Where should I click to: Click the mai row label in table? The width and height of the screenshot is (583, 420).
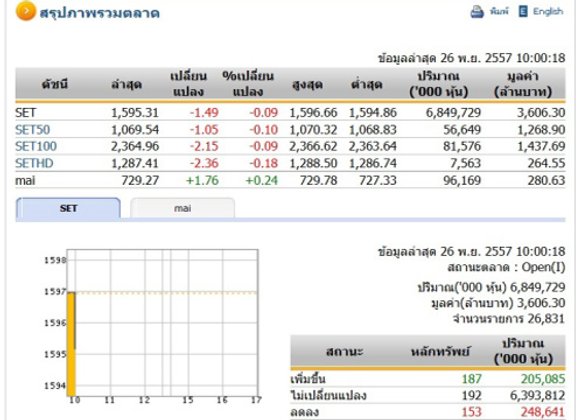(x=25, y=181)
